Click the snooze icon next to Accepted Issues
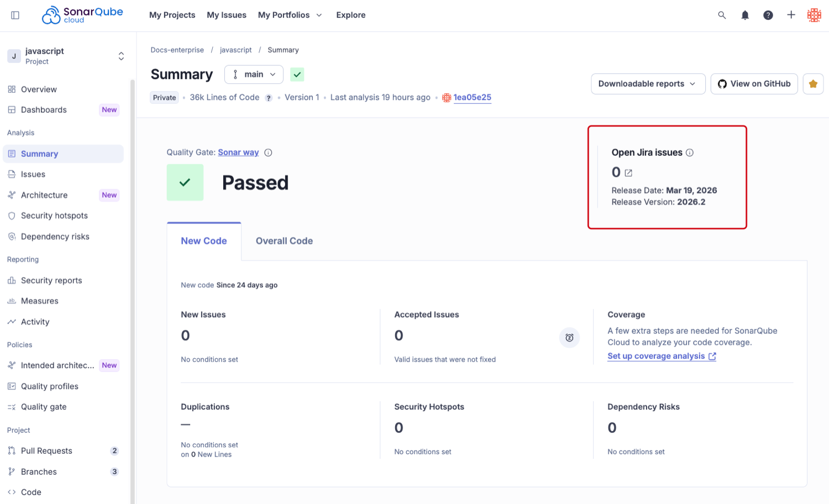The width and height of the screenshot is (829, 504). [569, 337]
